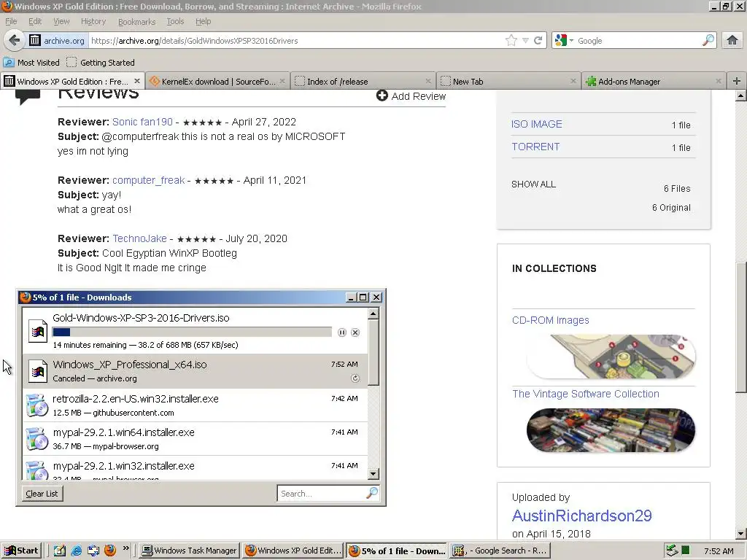Cancel the Gold-Windows-XP ISO download
The image size is (747, 560).
point(355,332)
